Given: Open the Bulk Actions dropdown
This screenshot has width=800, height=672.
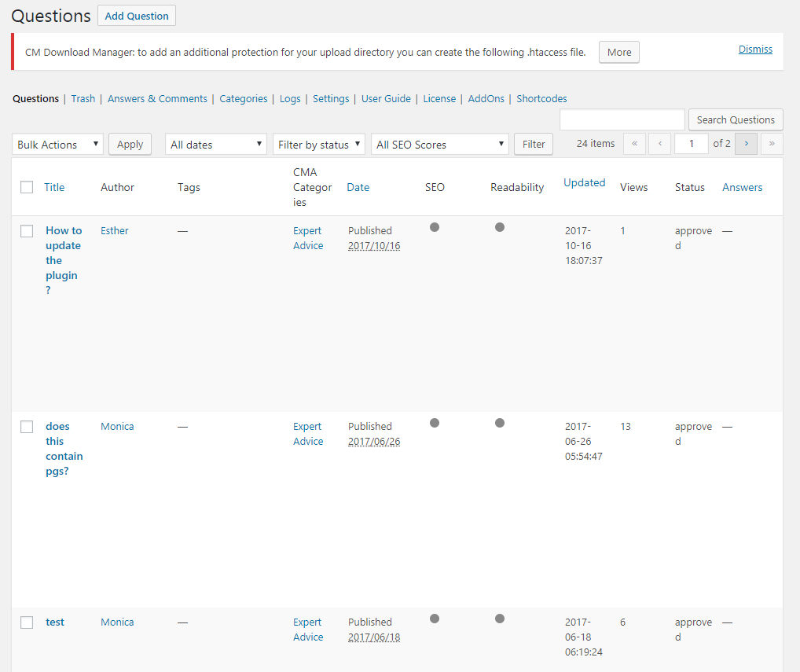Looking at the screenshot, I should click(57, 145).
